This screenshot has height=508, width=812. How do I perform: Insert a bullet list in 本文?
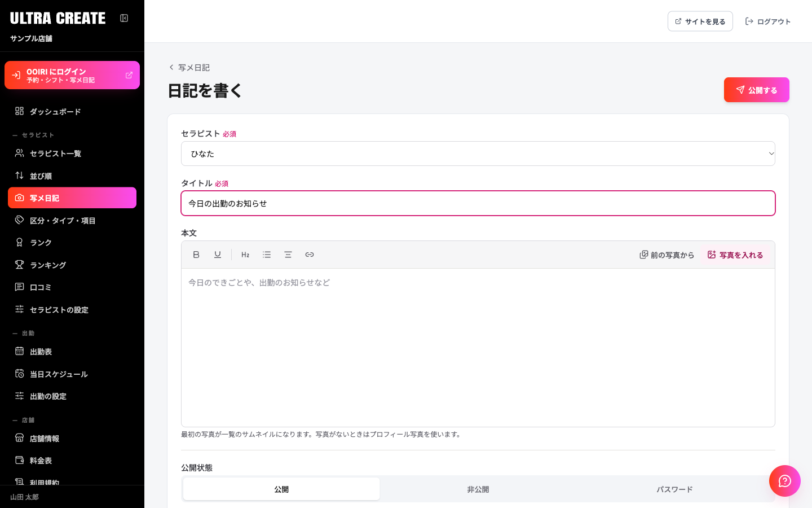pos(267,255)
